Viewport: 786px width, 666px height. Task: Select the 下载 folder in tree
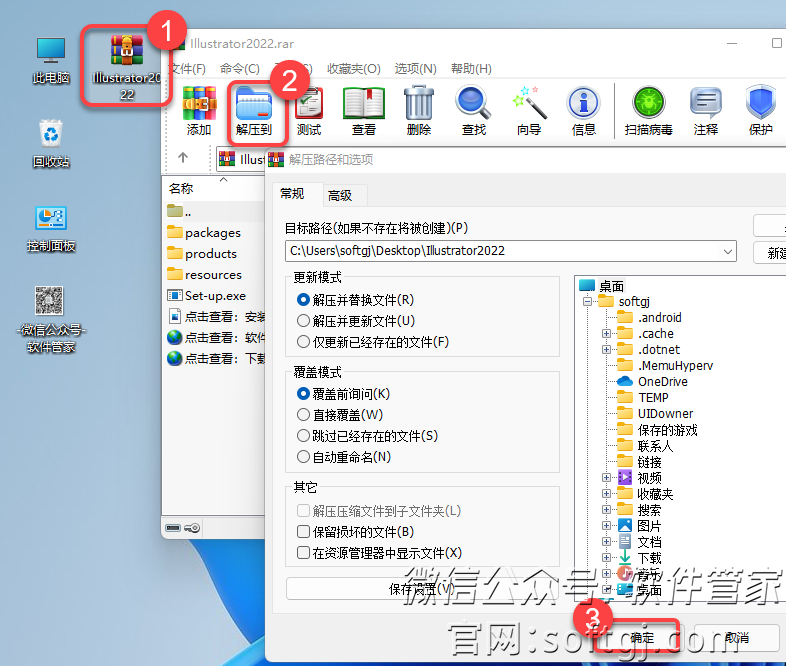[x=640, y=558]
